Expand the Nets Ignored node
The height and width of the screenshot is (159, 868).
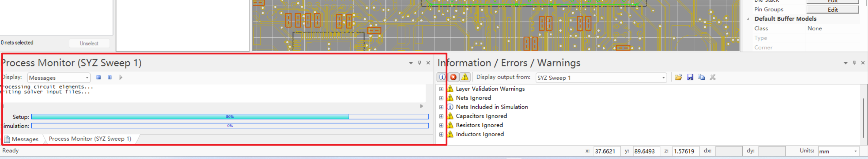tap(441, 98)
